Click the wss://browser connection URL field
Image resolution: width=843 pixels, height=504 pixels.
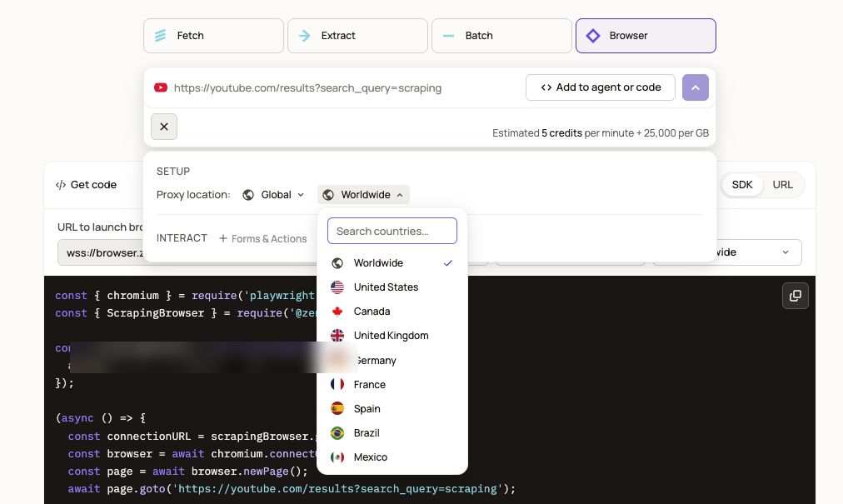pyautogui.click(x=101, y=252)
